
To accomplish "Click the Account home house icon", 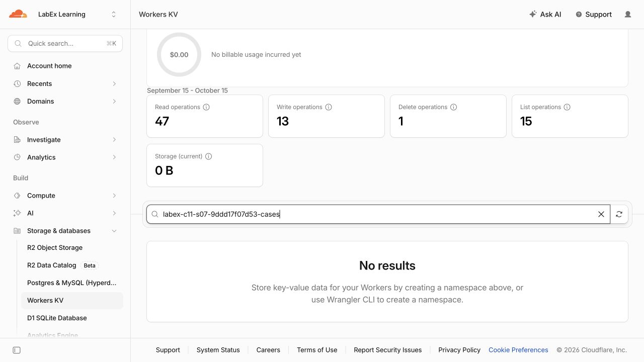I will 17,66.
